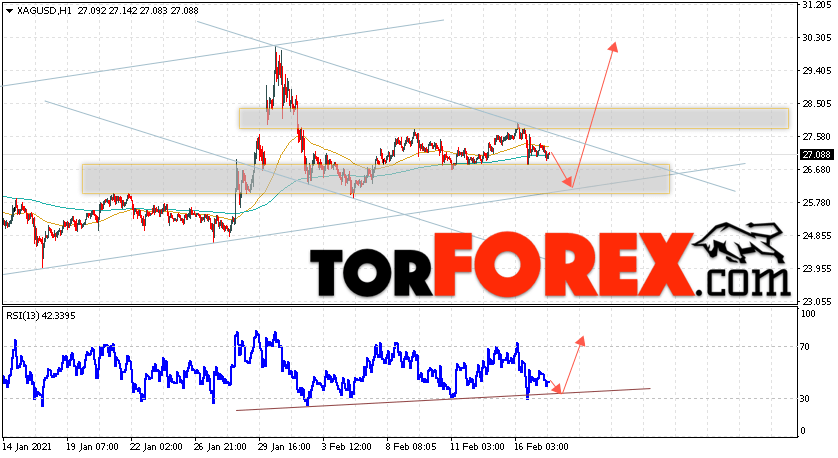Select the time label 11 Feb 03:00
This screenshot has height=458, width=838.
click(477, 447)
